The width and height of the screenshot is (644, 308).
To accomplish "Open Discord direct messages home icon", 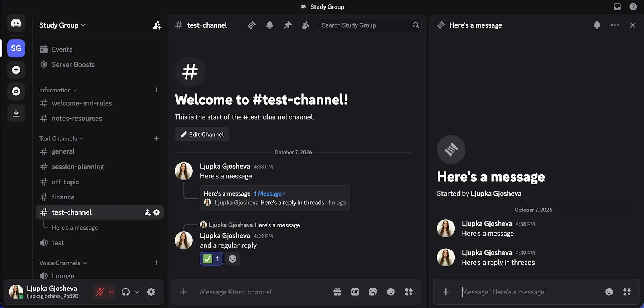I will (16, 23).
